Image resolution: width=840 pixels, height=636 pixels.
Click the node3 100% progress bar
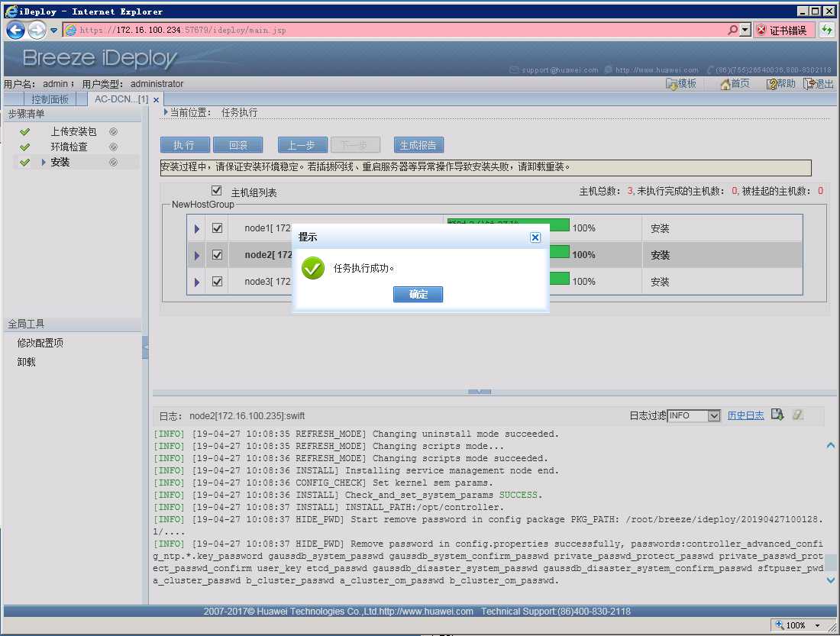point(559,278)
